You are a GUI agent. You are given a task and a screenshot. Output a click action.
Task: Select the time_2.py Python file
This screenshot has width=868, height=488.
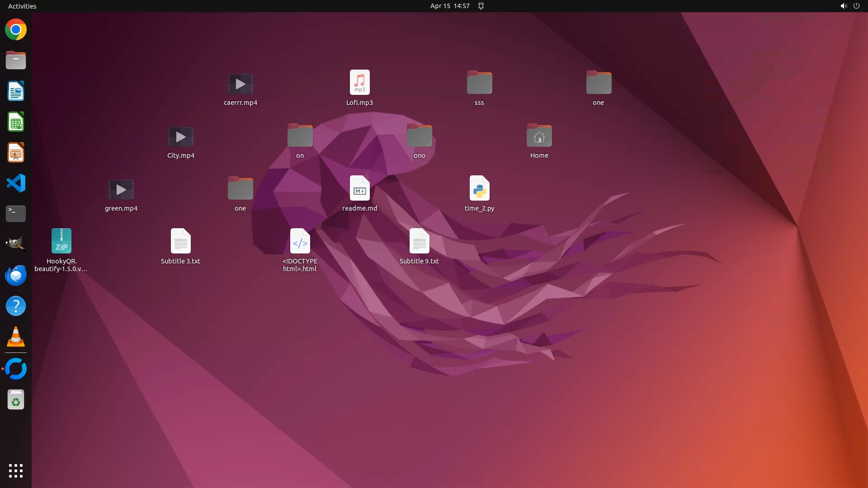479,188
